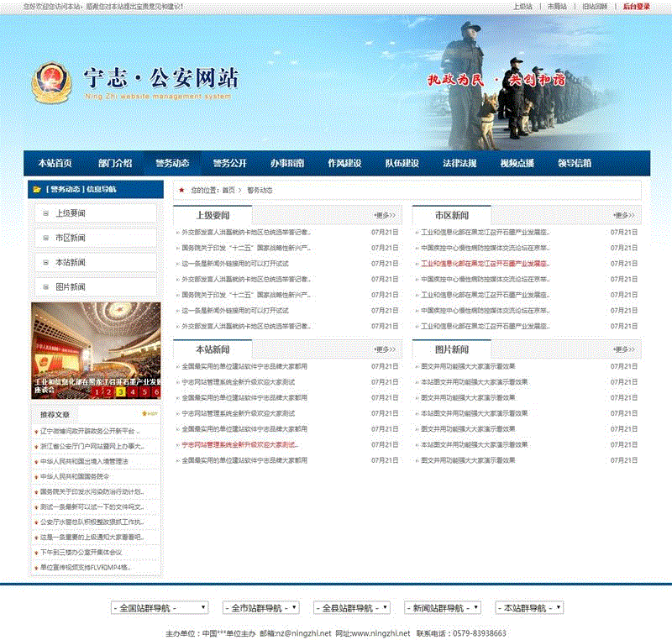The height and width of the screenshot is (640, 672).
Task: Open the 警务公开 menu item
Action: [x=229, y=163]
